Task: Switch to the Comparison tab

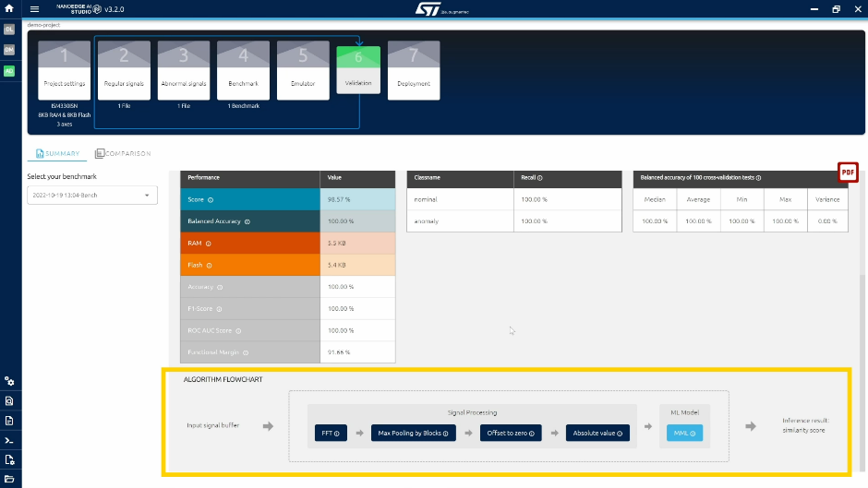Action: click(x=123, y=153)
